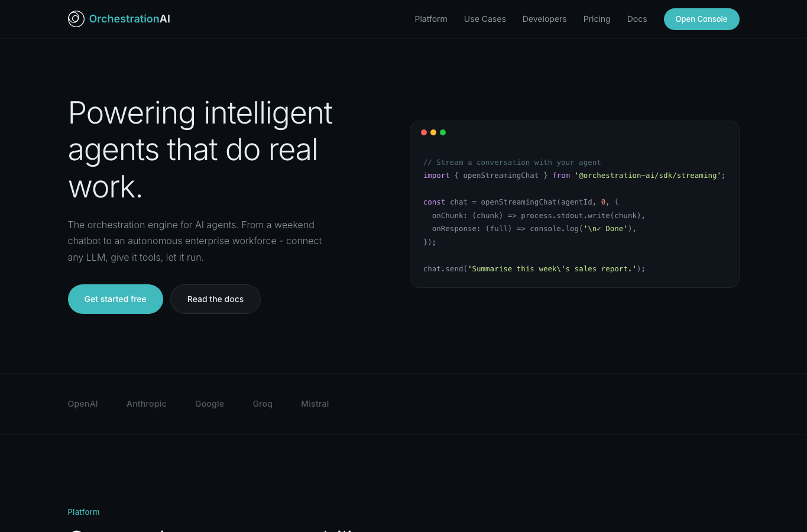Click the Google provider label
This screenshot has width=807, height=532.
tap(209, 404)
